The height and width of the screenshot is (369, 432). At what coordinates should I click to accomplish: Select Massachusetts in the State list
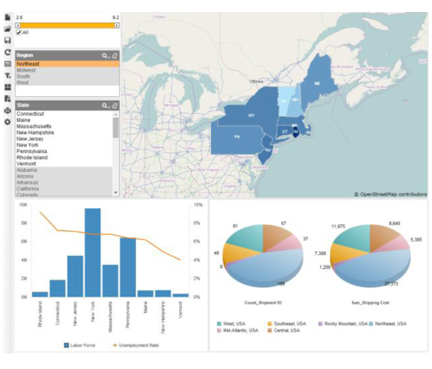(x=64, y=126)
